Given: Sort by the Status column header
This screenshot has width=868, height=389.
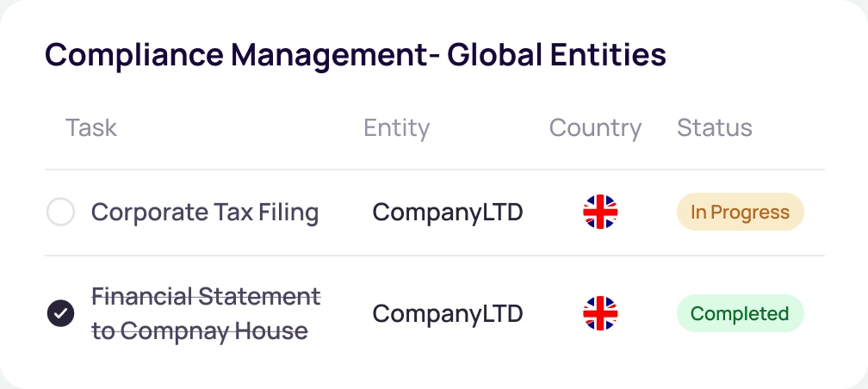Looking at the screenshot, I should pos(714,128).
